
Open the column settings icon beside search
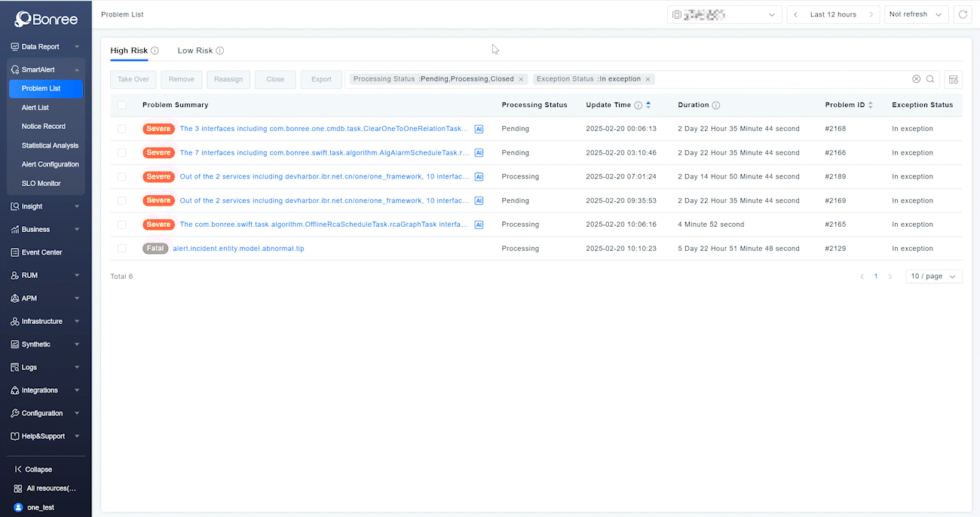[x=953, y=79]
